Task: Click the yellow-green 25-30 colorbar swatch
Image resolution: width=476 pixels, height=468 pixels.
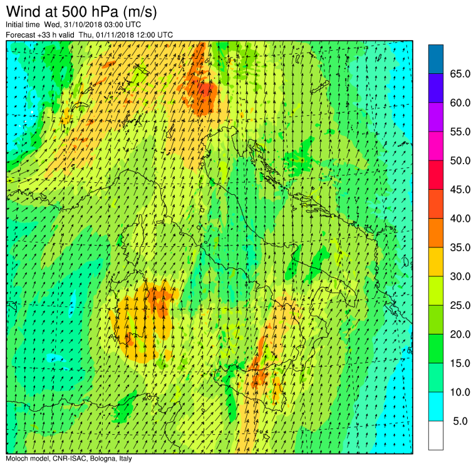Action: tap(436, 291)
